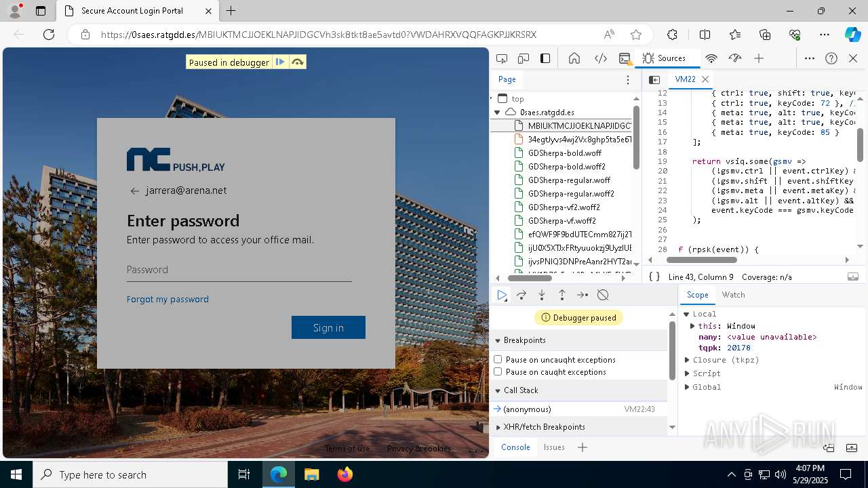Open Inspect element tool in DevTools
Viewport: 868px width, 488px height.
[x=502, y=58]
